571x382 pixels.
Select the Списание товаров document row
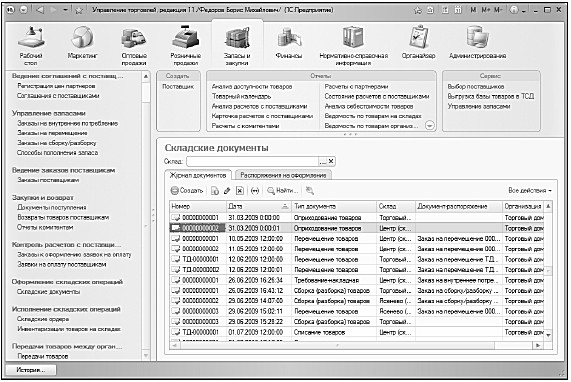(357, 332)
